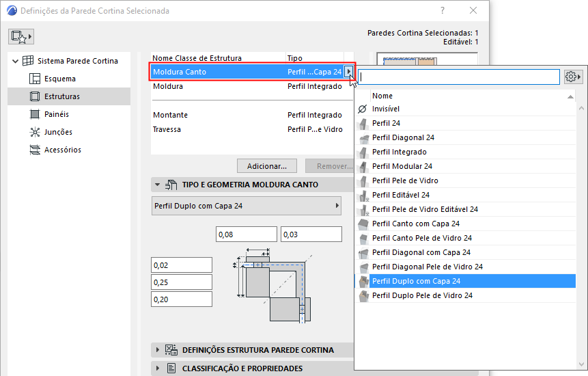Open the Painéis page

click(57, 114)
